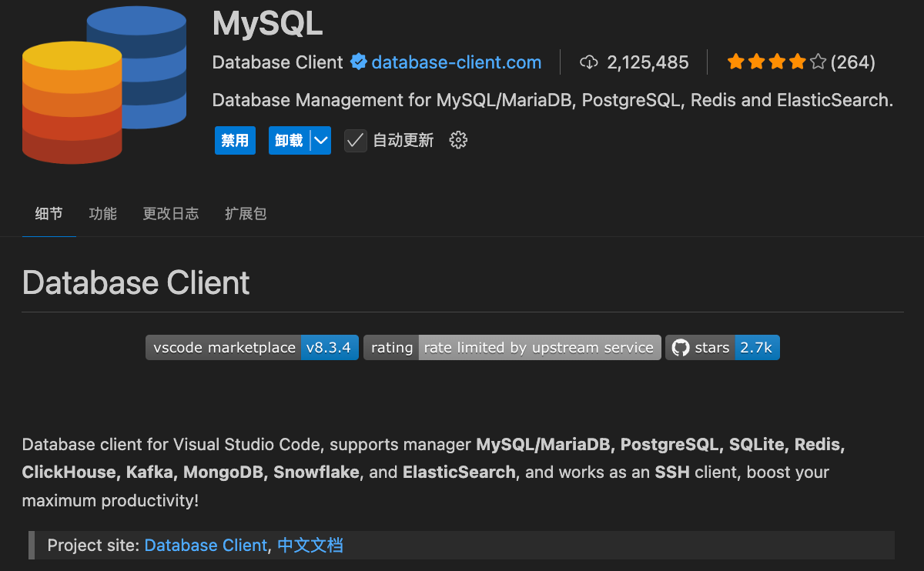The width and height of the screenshot is (924, 571).
Task: Switch to the 功能 tab
Action: click(102, 214)
